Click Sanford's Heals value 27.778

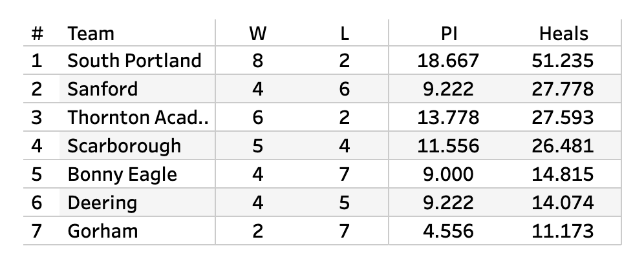[563, 89]
